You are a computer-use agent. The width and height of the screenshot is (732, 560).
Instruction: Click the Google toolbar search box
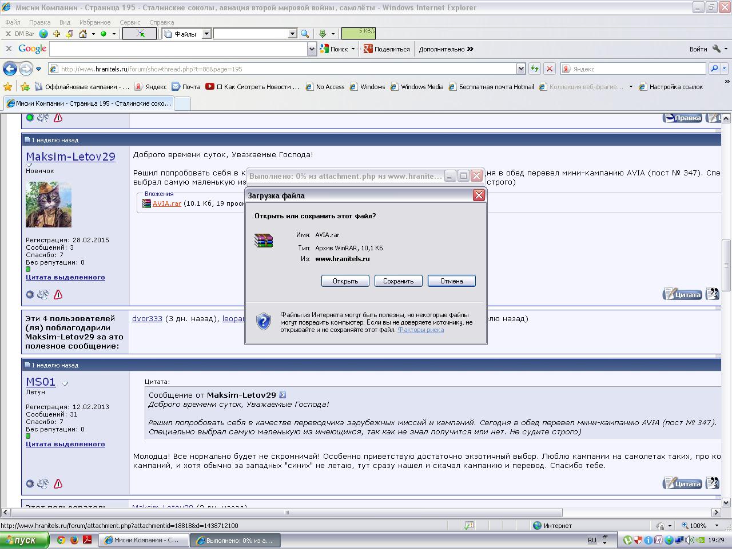coord(178,49)
